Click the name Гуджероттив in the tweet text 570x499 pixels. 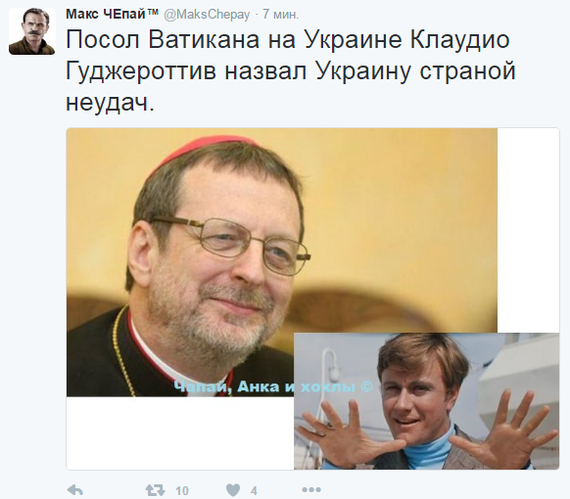coord(141,71)
